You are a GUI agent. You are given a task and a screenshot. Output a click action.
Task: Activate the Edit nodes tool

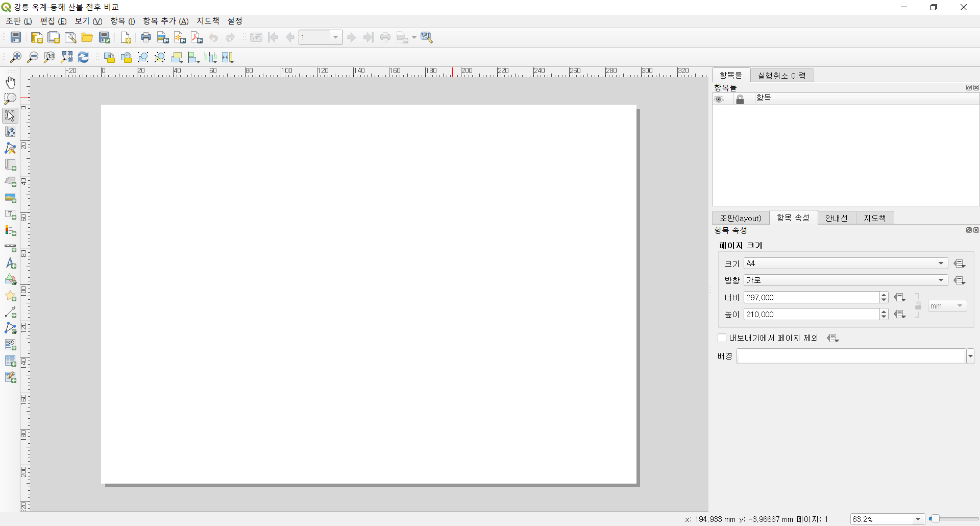click(x=10, y=148)
